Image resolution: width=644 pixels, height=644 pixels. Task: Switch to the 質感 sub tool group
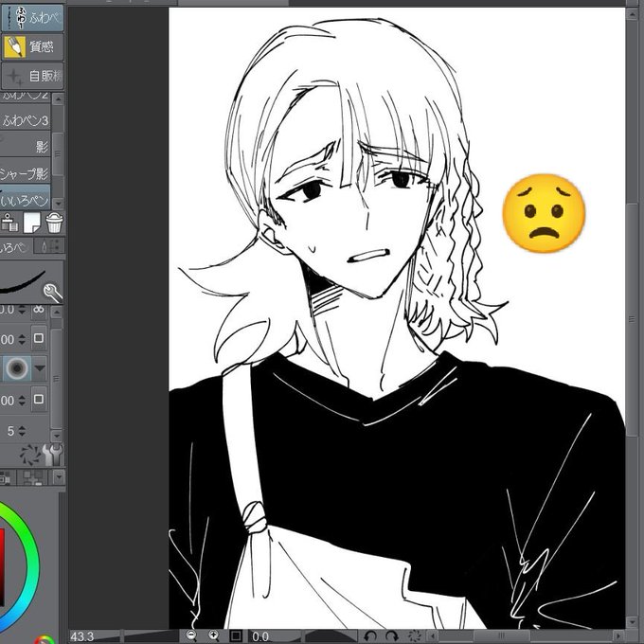[32, 47]
